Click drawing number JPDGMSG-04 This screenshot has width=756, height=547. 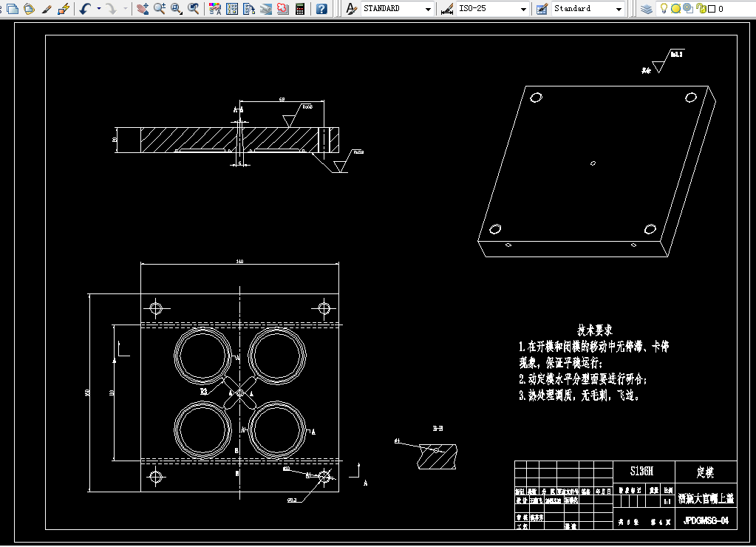[706, 521]
